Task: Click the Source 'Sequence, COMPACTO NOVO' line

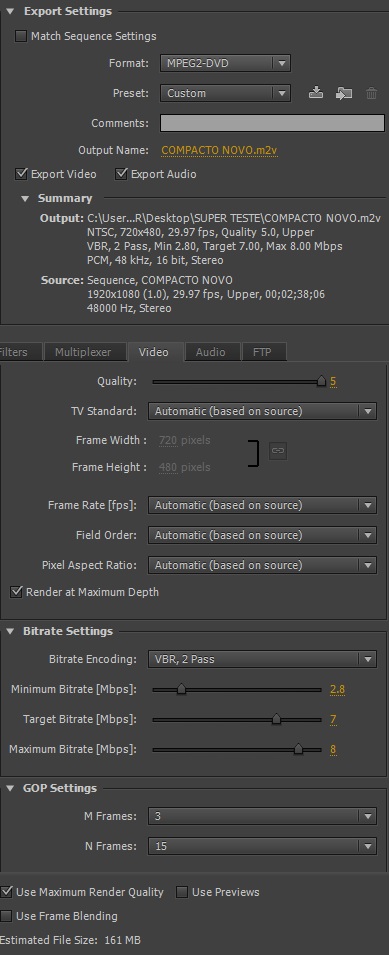Action: click(x=159, y=280)
